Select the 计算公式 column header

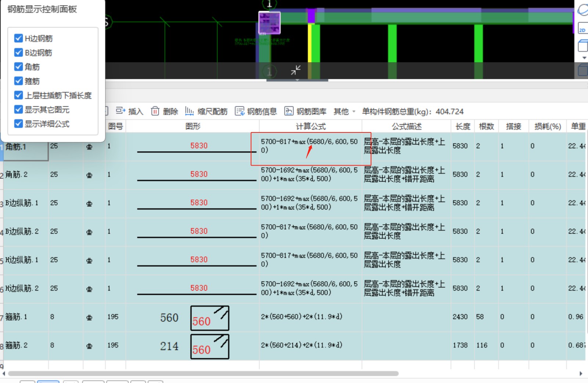[311, 126]
